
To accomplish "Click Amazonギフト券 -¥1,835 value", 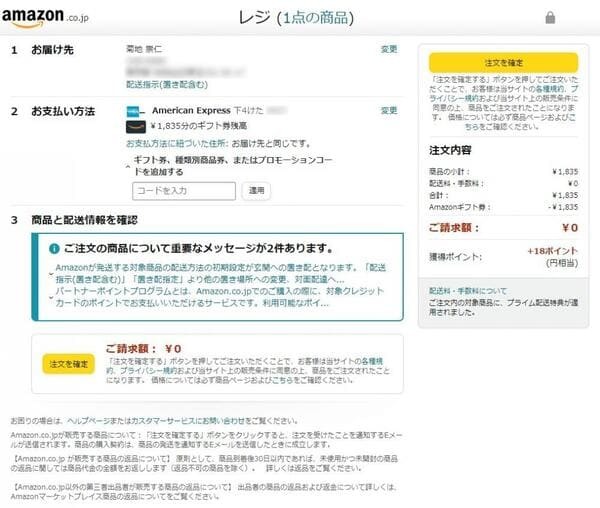I will (x=563, y=207).
